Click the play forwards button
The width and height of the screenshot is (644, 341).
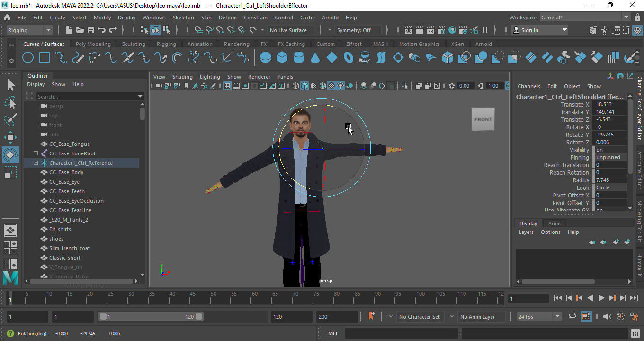601,298
